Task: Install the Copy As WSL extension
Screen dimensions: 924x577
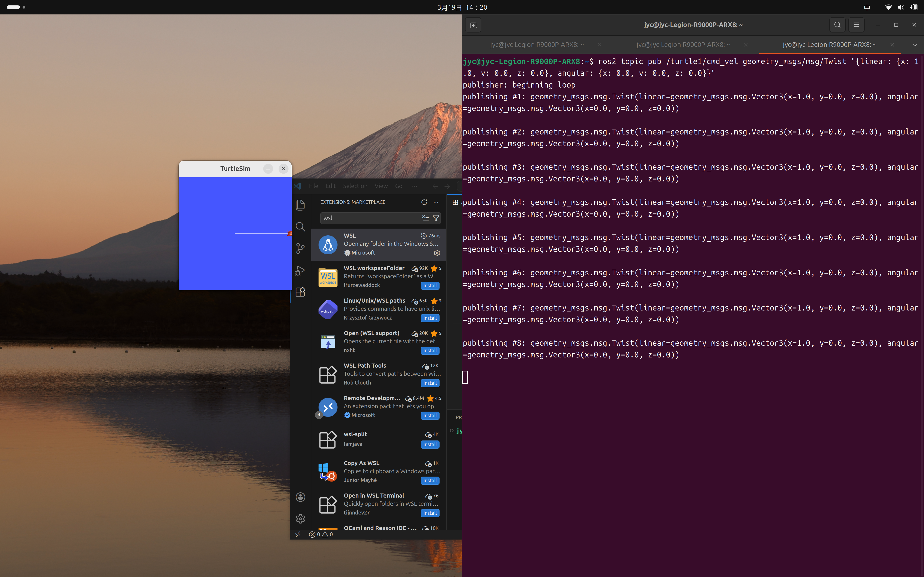Action: 430,481
